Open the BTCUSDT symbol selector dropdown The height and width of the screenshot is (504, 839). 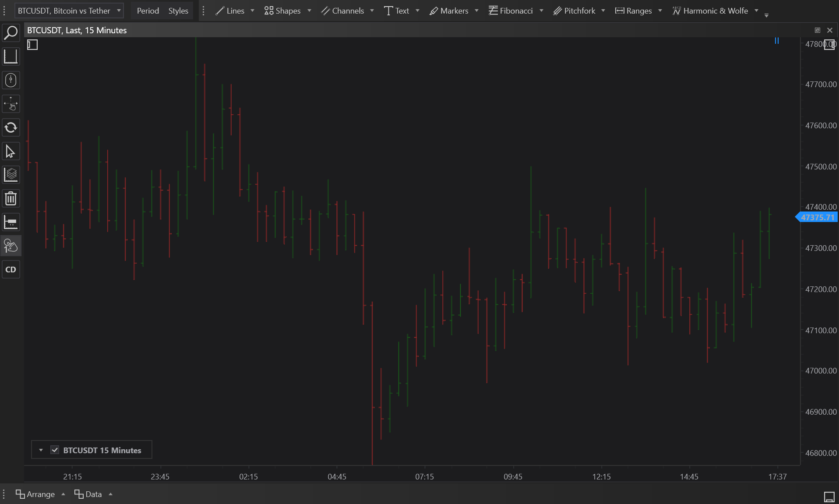coord(69,11)
